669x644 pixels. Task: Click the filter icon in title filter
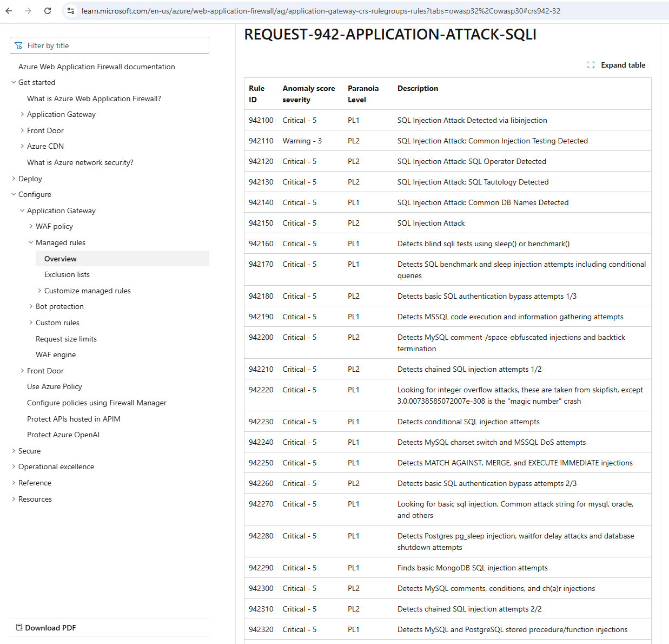tap(19, 46)
